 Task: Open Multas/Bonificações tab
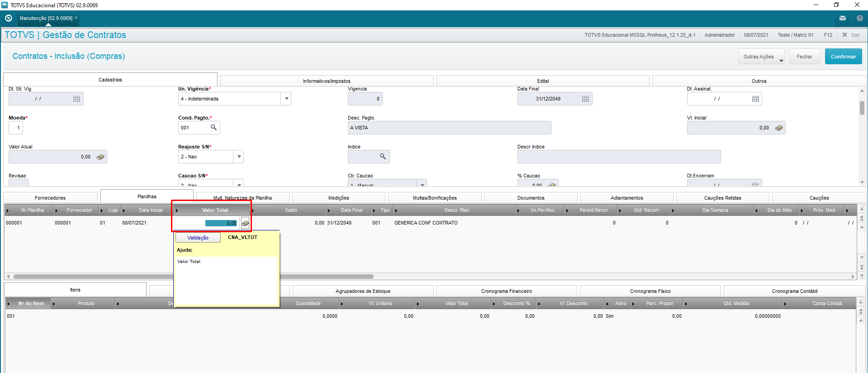pyautogui.click(x=435, y=198)
